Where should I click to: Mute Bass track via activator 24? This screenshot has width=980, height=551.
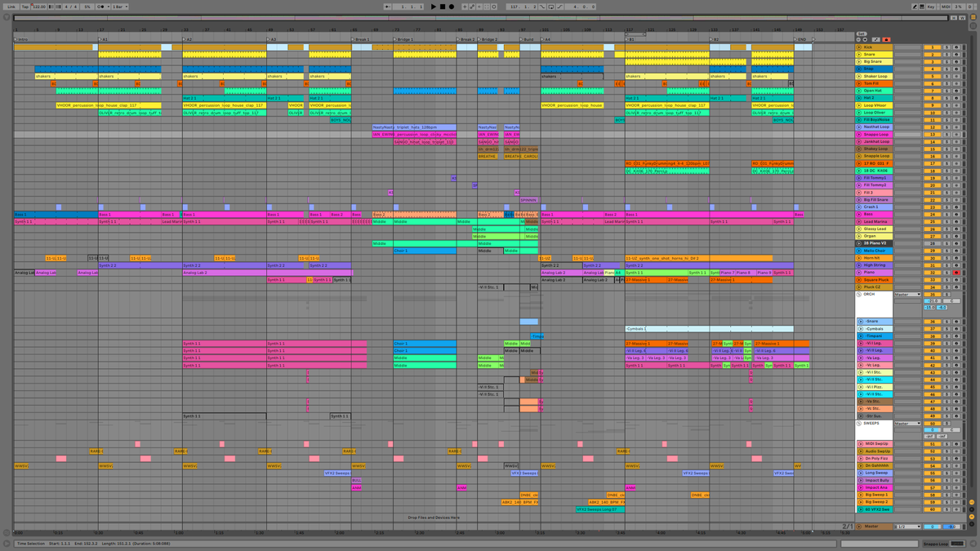[x=933, y=214]
